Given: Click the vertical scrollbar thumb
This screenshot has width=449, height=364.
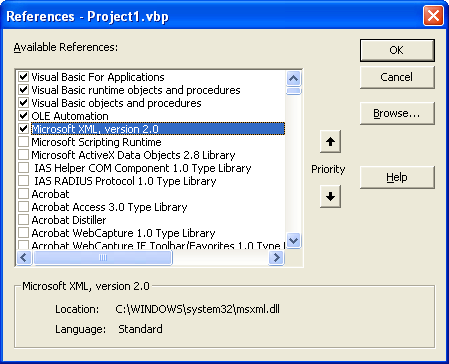Looking at the screenshot, I should (294, 91).
